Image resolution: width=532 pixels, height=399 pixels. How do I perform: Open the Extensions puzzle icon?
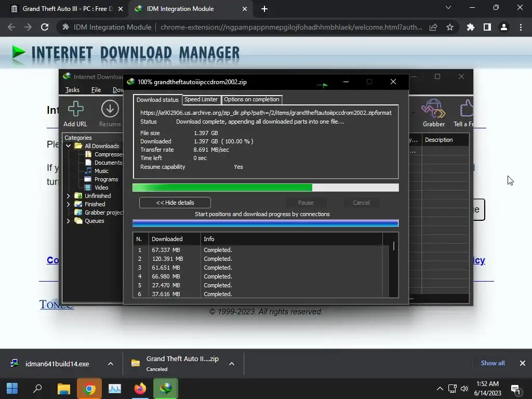tap(471, 27)
